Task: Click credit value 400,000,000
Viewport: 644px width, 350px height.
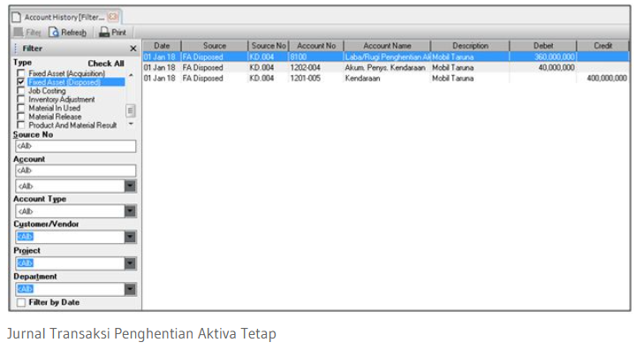Action: click(x=607, y=78)
